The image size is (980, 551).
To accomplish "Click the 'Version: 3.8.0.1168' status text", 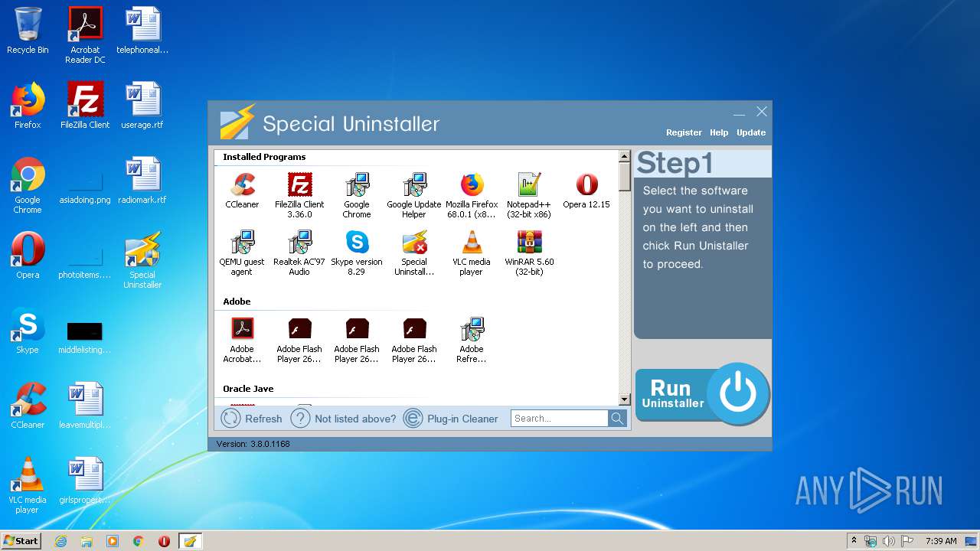I will click(x=253, y=444).
